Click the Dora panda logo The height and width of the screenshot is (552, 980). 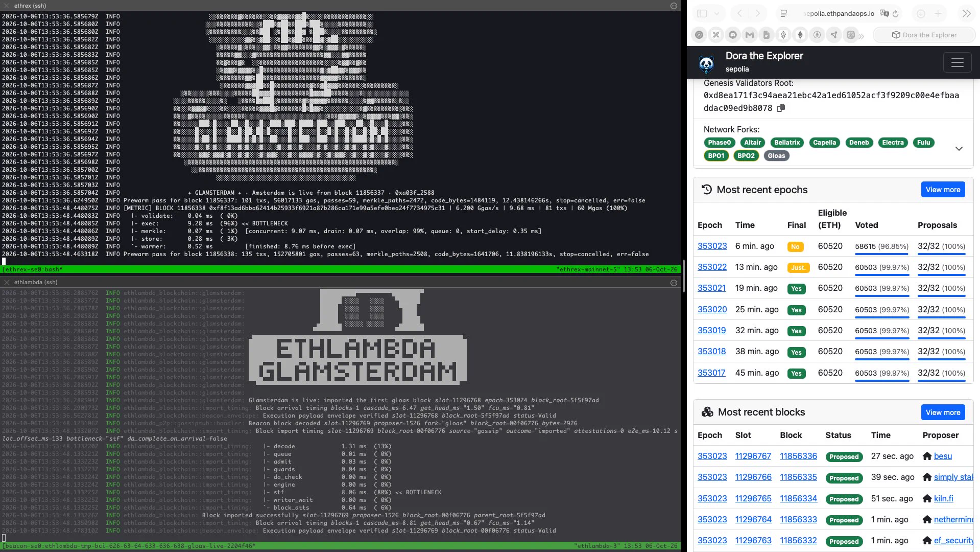(706, 64)
